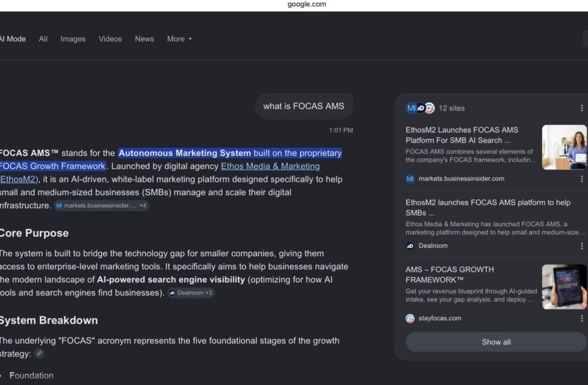Click the 'what is FOCAS AMS' query bubble
The image size is (588, 385).
click(303, 107)
